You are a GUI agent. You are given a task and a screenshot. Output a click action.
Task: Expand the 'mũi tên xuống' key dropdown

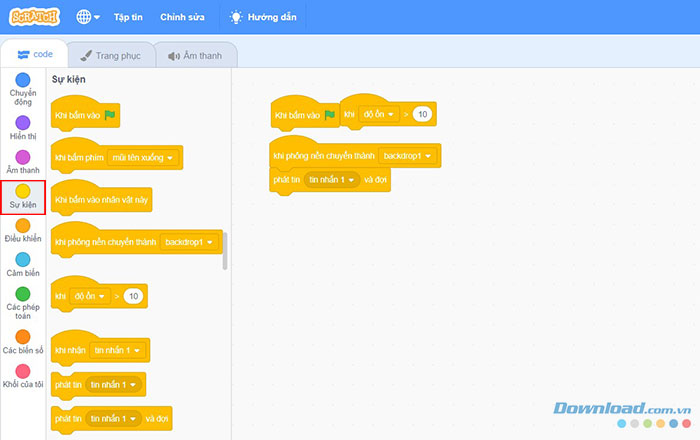142,158
